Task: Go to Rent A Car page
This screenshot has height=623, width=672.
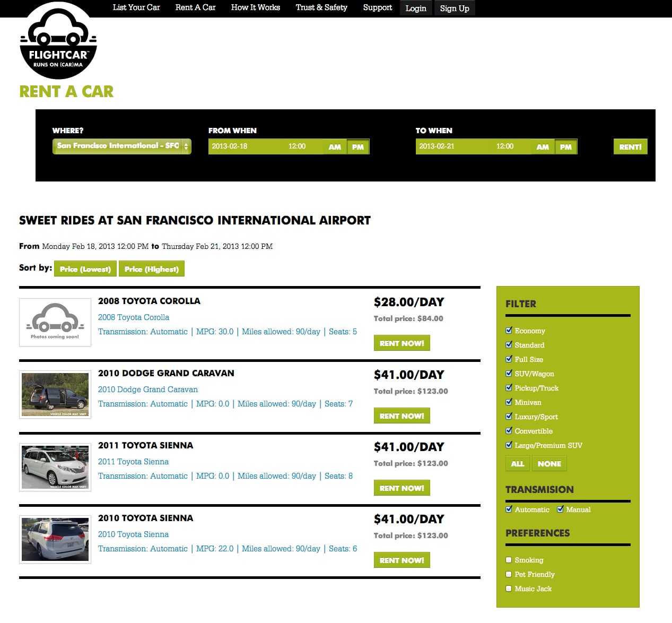Action: pos(195,7)
